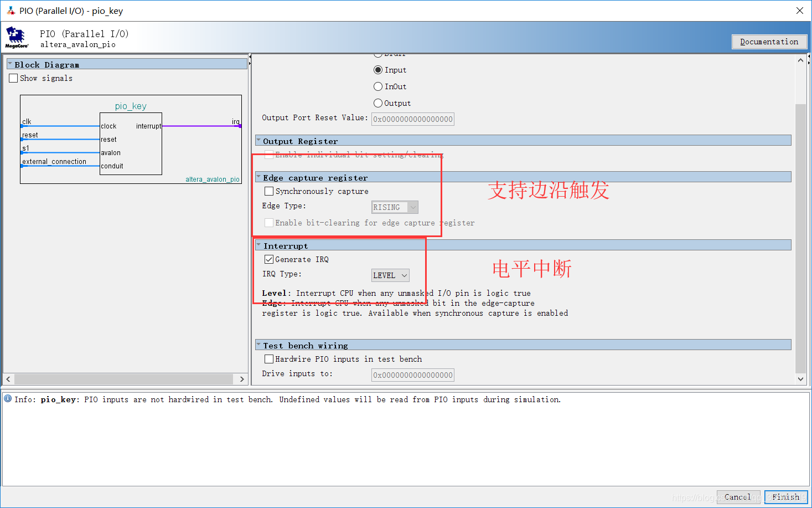Open the Documentation button
This screenshot has width=812, height=508.
769,42
